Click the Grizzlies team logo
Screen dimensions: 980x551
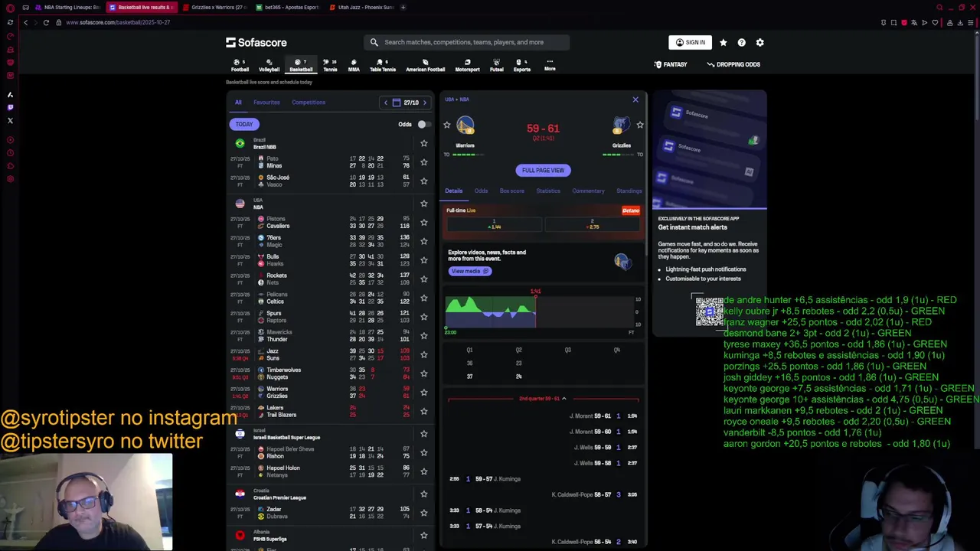point(621,125)
